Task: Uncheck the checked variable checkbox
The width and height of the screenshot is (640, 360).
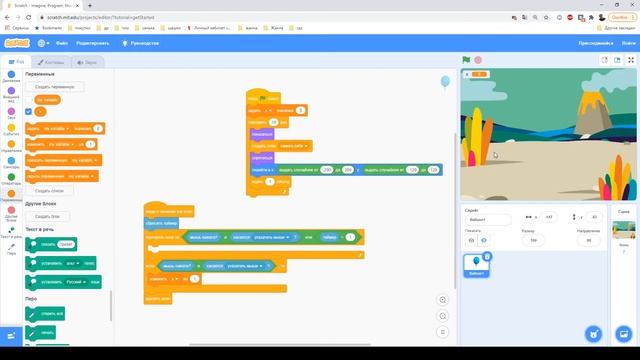Action: tap(28, 111)
